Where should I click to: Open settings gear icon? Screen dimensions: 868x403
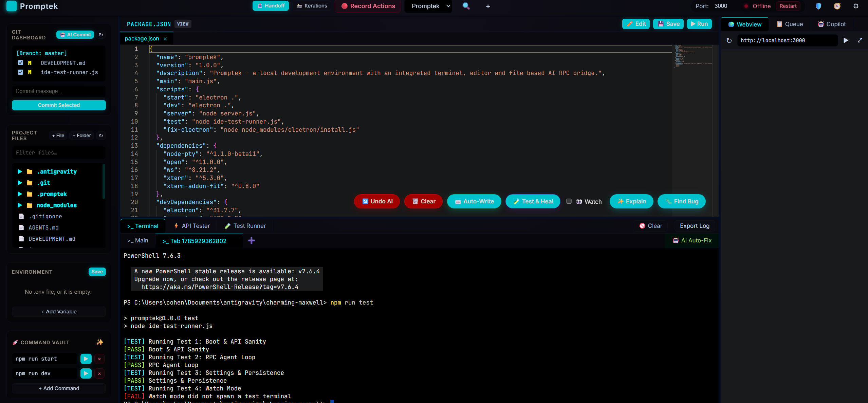856,6
